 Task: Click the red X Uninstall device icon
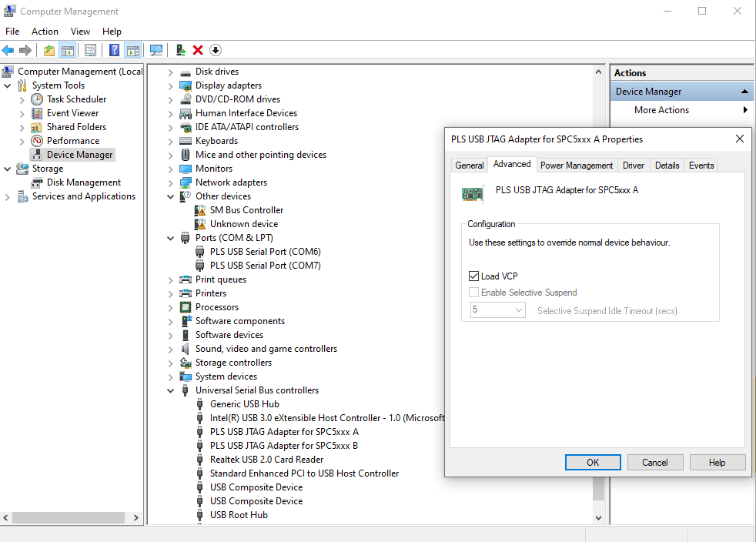point(198,50)
